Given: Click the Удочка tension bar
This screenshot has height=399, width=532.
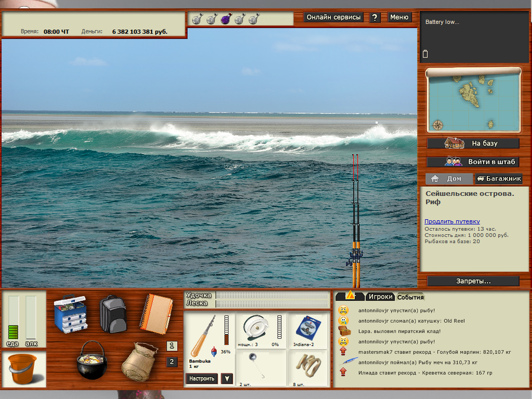Looking at the screenshot, I should tap(271, 295).
